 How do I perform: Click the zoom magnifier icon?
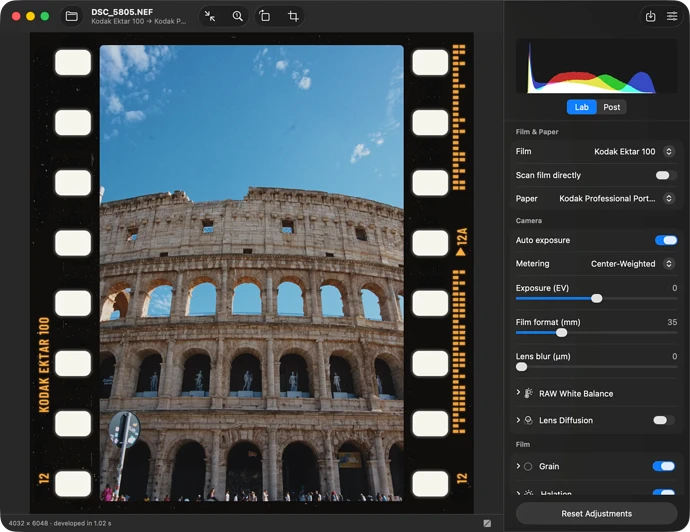(x=237, y=16)
